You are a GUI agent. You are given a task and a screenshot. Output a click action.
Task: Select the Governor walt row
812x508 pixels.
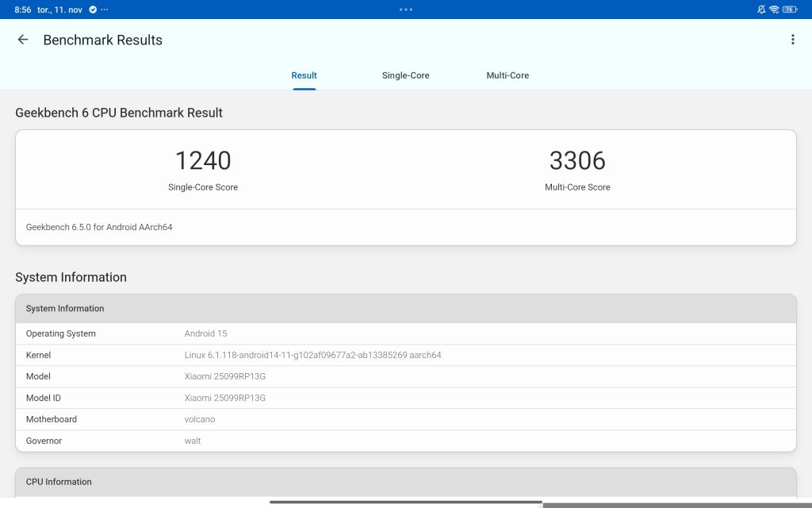[x=405, y=441]
